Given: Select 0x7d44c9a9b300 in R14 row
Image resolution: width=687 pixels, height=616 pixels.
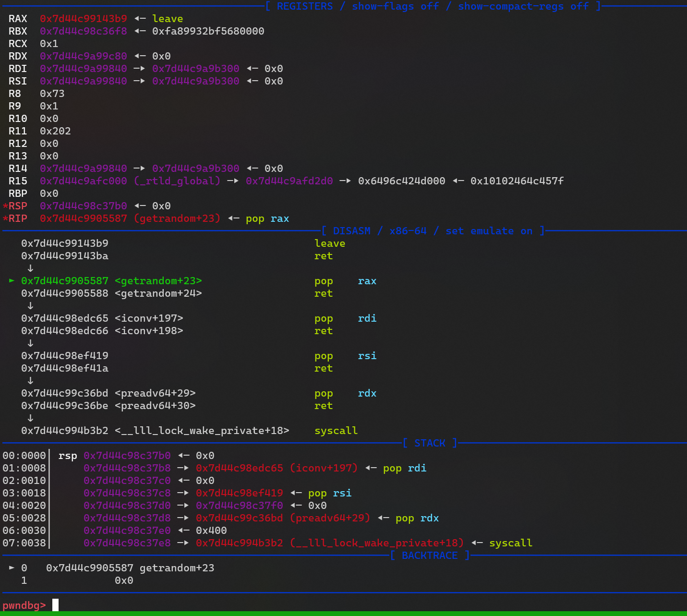Looking at the screenshot, I should tap(196, 169).
